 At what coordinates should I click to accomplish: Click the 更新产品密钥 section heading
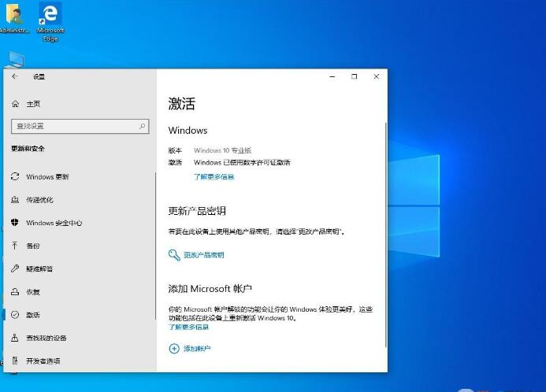pos(197,211)
